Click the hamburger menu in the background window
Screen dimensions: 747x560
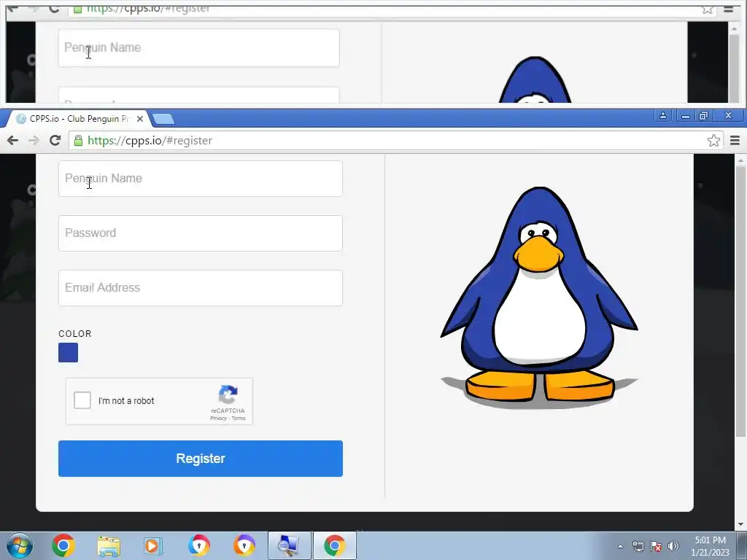[x=729, y=9]
